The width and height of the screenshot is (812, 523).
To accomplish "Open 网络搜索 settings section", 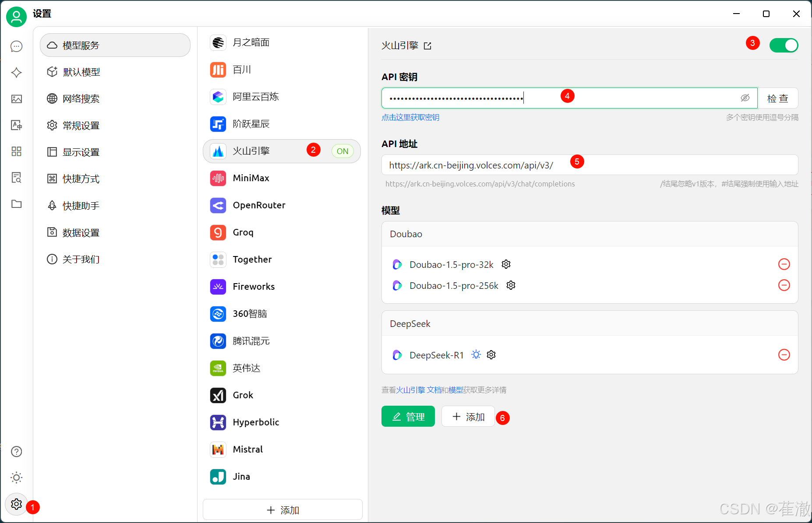I will pos(115,98).
